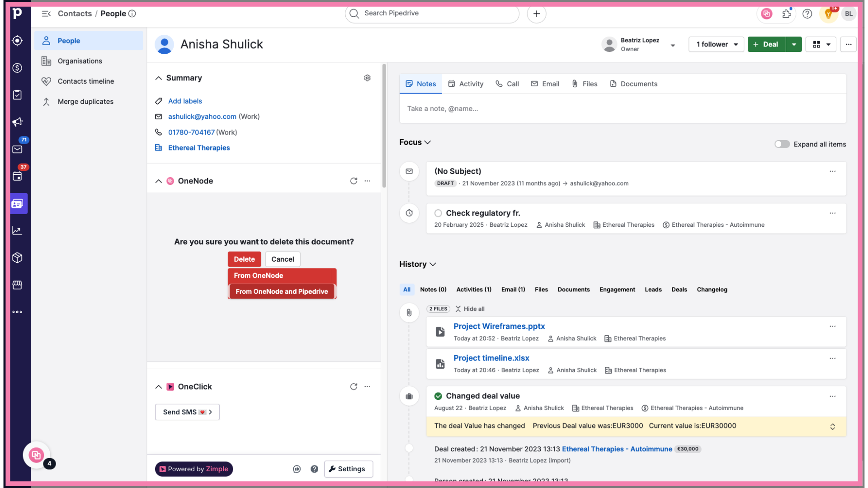Click the floating OneNode bubble with badge 4

tap(37, 455)
